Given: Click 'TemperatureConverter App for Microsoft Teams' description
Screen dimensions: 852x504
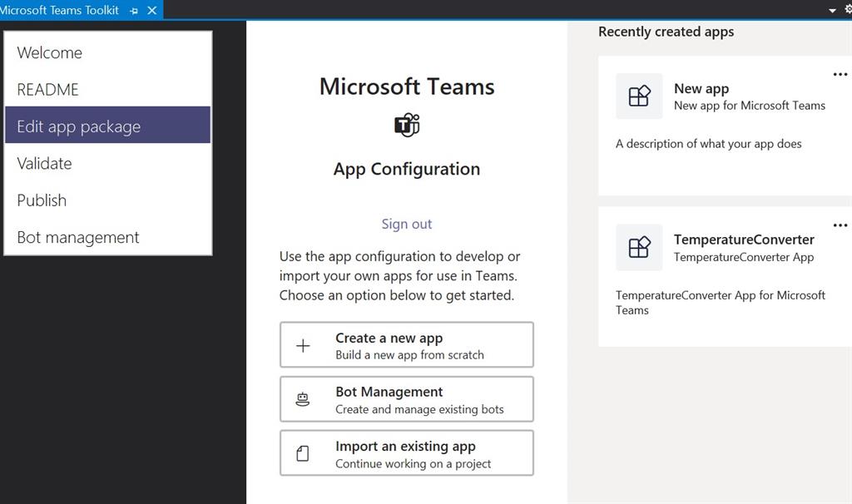Looking at the screenshot, I should coord(721,303).
